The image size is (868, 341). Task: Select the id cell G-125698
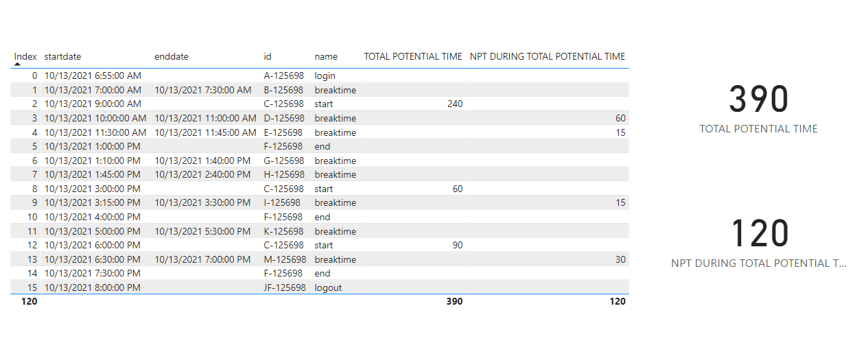coord(284,161)
